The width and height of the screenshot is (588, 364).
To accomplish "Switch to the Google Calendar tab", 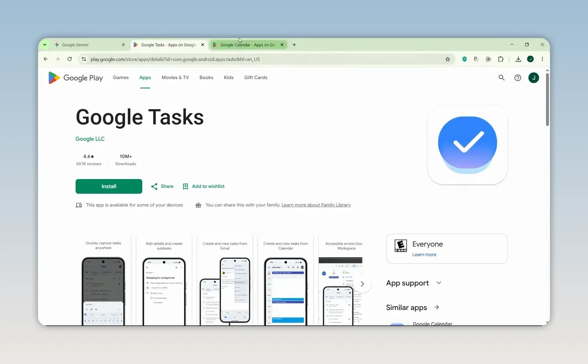I will [248, 45].
